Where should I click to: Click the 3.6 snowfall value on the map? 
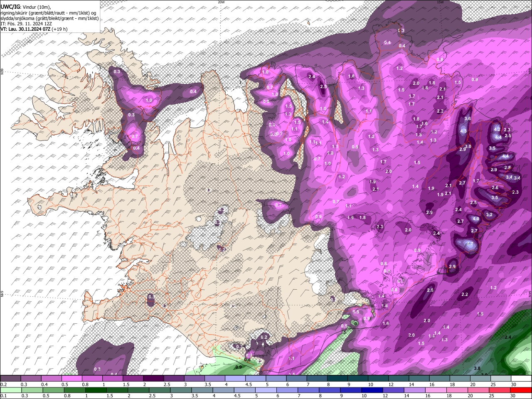coord(468,119)
